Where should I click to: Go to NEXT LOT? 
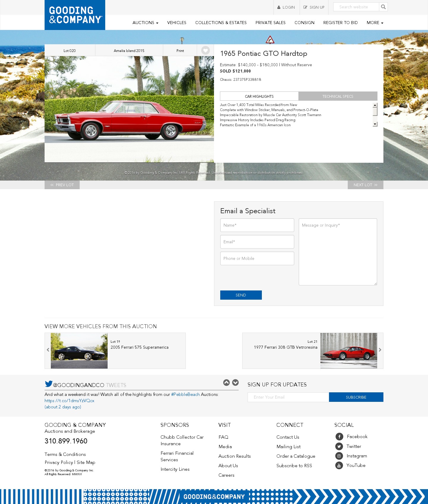[x=366, y=185]
